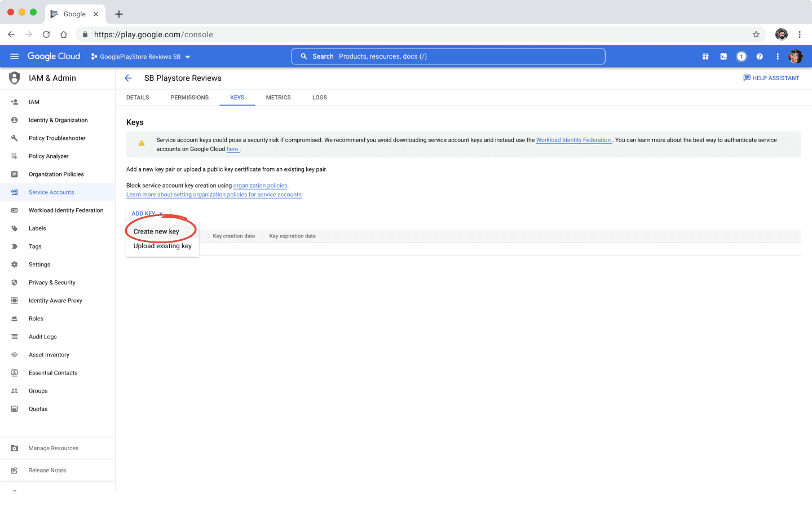The height and width of the screenshot is (506, 812).
Task: Go to browser home with the house icon
Action: click(x=64, y=34)
